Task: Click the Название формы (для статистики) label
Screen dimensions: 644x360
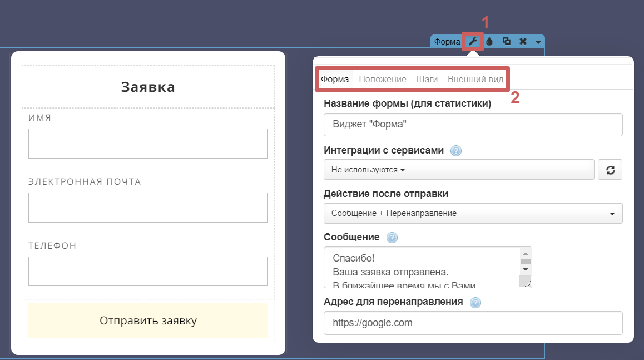Action: (408, 103)
